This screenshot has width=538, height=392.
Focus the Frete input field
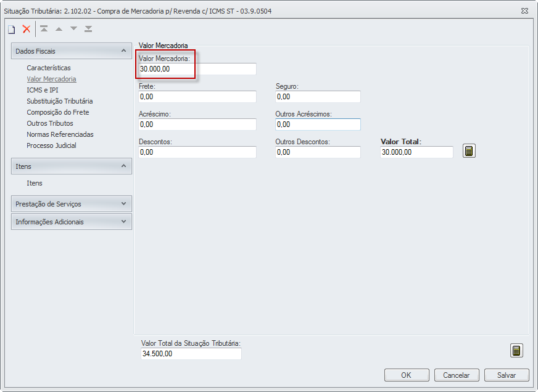197,97
